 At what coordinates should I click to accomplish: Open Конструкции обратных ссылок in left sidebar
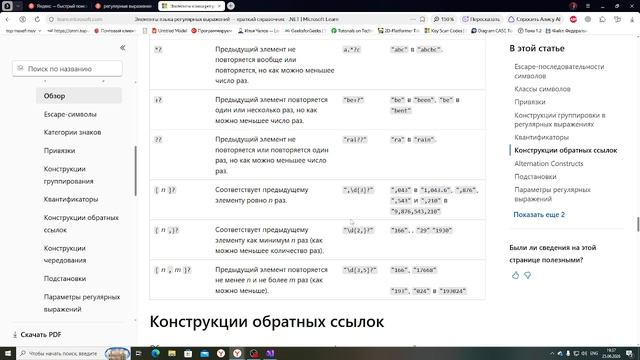(81, 224)
